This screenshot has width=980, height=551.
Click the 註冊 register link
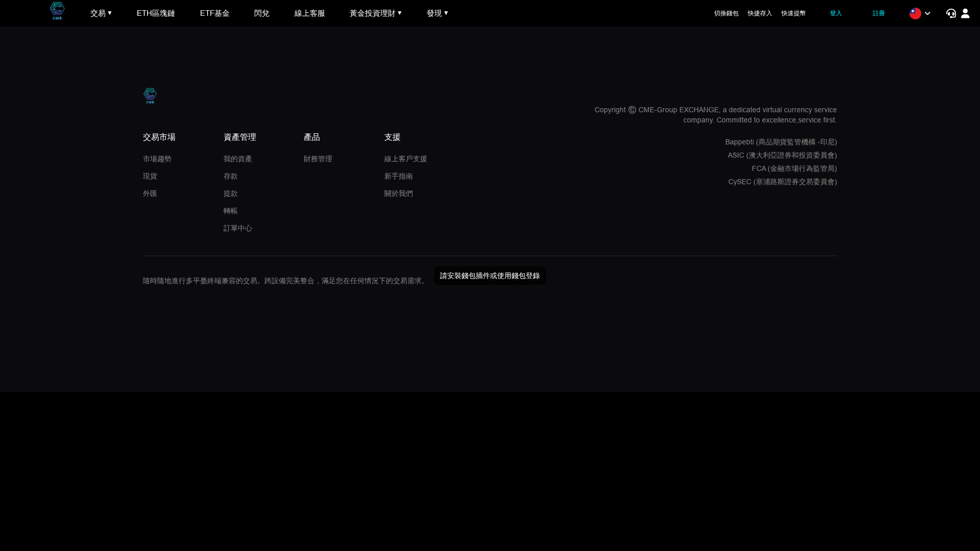pos(879,13)
